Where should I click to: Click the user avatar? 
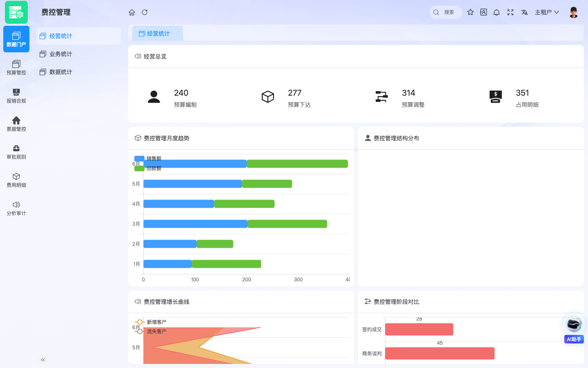[x=574, y=12]
